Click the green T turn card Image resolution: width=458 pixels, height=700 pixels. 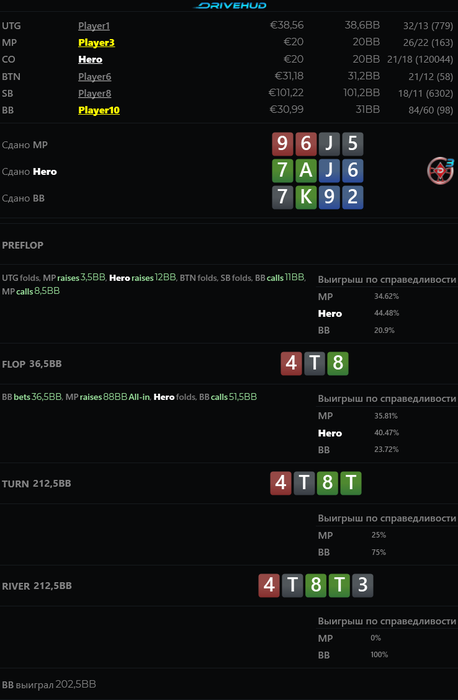click(x=350, y=483)
